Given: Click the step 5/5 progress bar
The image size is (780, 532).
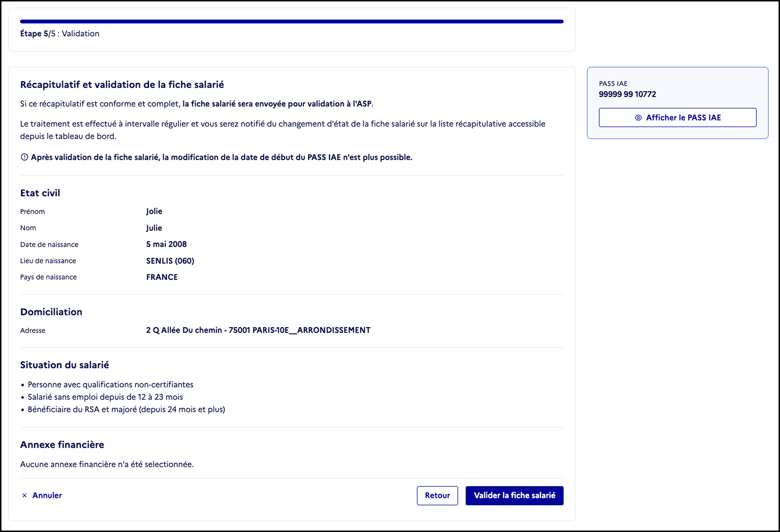Looking at the screenshot, I should (292, 21).
